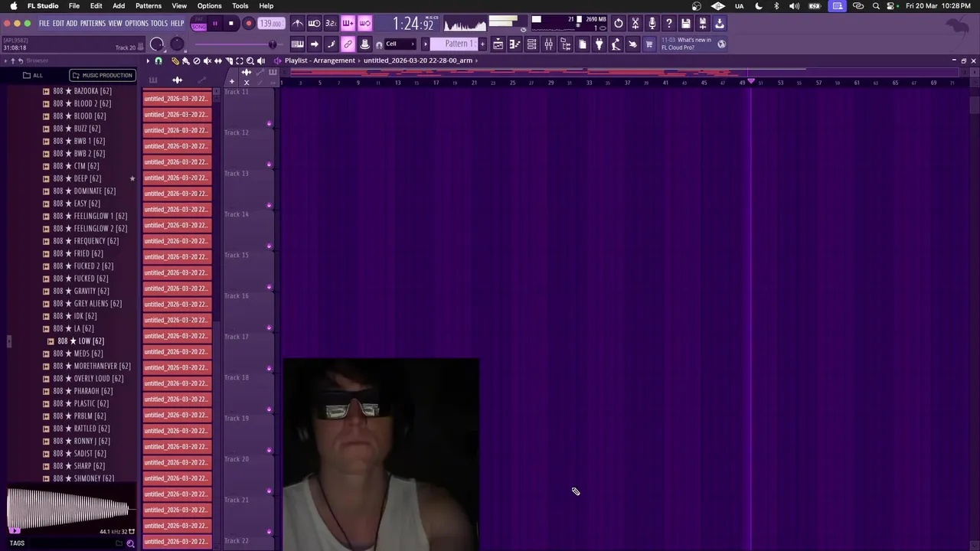The height and width of the screenshot is (551, 980).
Task: Open the Piano roll window
Action: 514,44
